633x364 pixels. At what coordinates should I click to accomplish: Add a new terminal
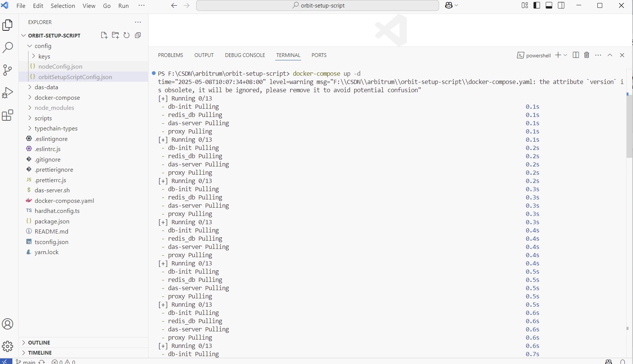coord(558,55)
